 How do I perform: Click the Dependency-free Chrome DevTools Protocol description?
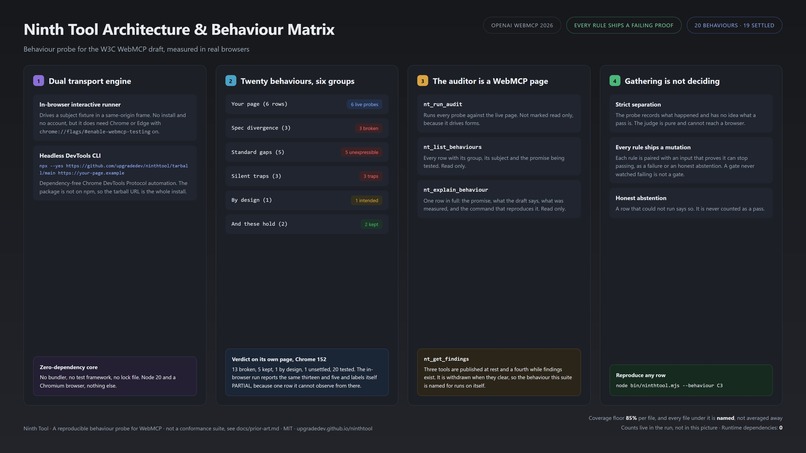tap(114, 187)
